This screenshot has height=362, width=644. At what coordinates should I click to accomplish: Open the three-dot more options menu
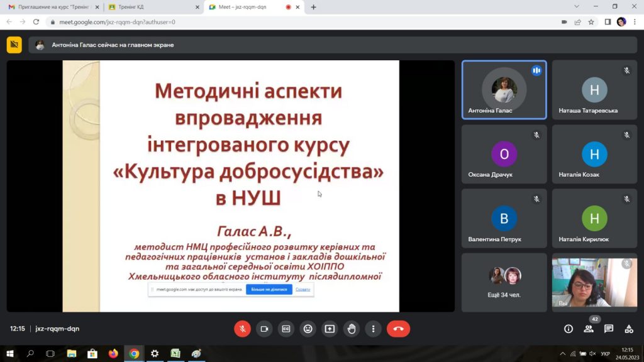coord(373,329)
